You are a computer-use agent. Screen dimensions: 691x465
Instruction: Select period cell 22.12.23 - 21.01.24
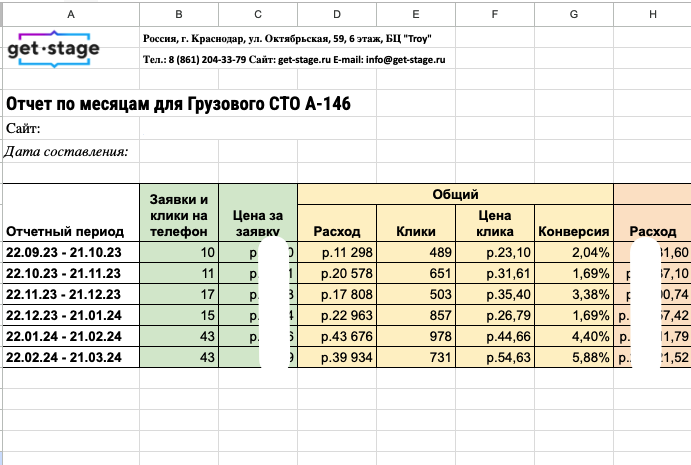(x=71, y=315)
